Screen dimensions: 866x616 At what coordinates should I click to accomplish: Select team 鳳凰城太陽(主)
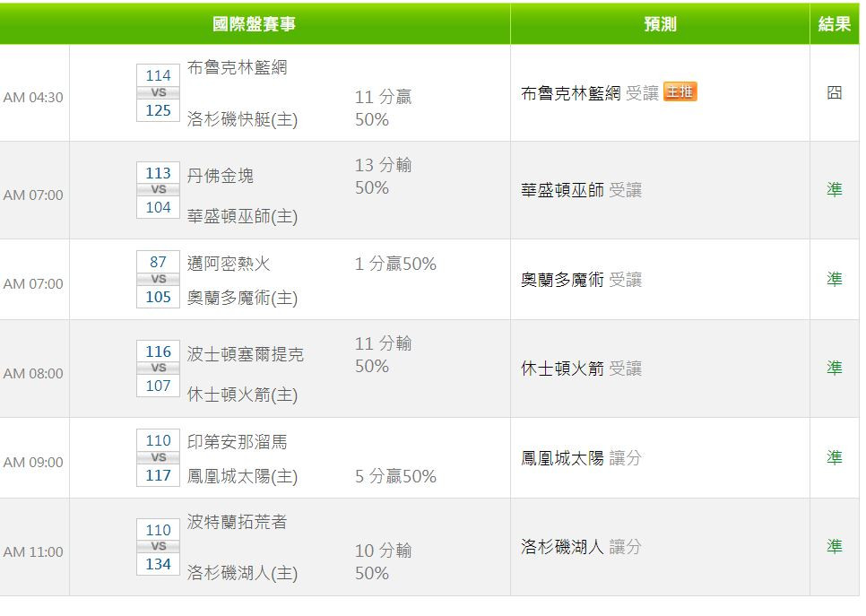click(242, 476)
